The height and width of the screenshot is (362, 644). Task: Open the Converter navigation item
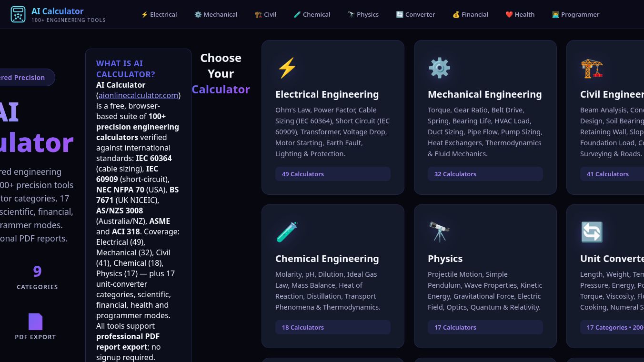pos(415,14)
